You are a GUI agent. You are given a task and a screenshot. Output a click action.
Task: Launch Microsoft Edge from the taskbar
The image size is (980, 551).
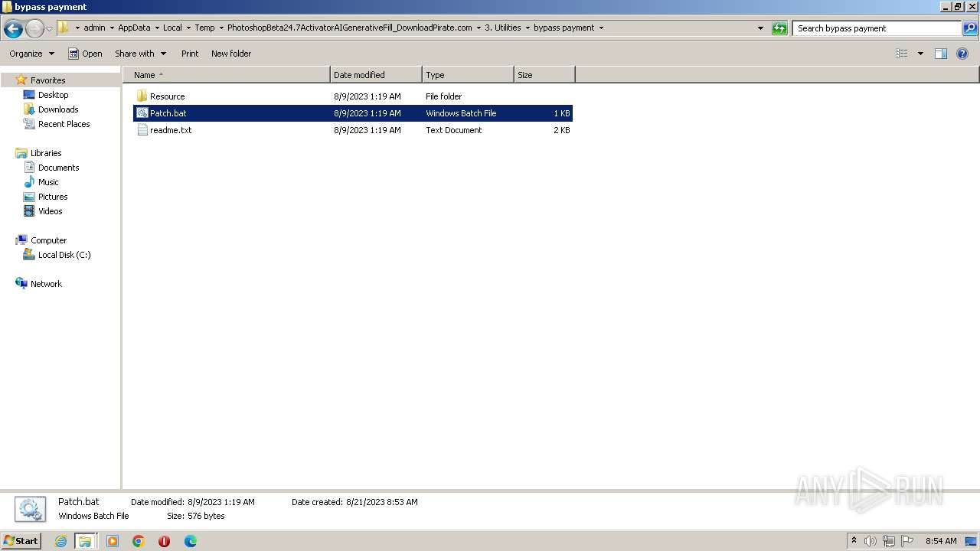(x=191, y=541)
